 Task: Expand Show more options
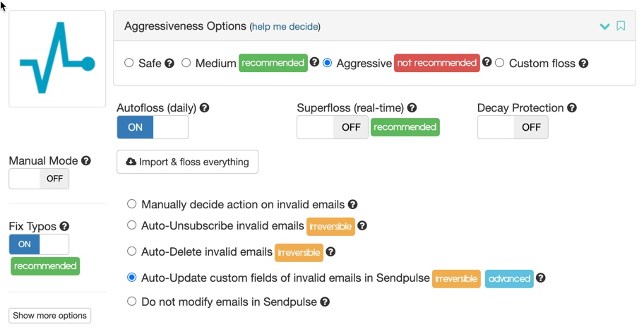click(49, 316)
